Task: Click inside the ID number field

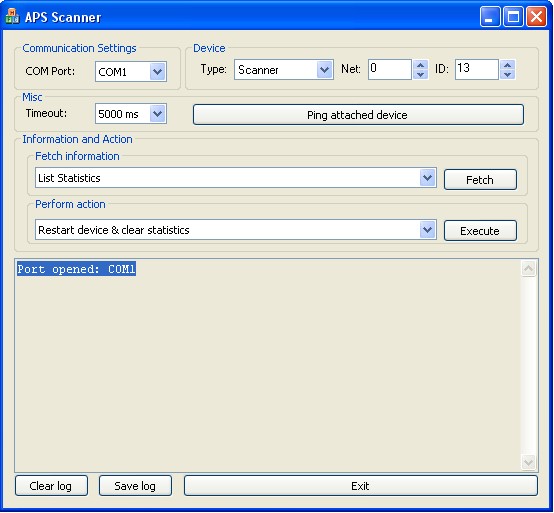Action: click(x=477, y=70)
